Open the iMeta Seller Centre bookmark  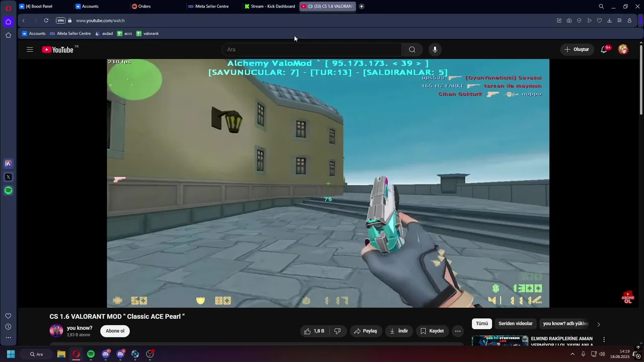[x=70, y=34]
